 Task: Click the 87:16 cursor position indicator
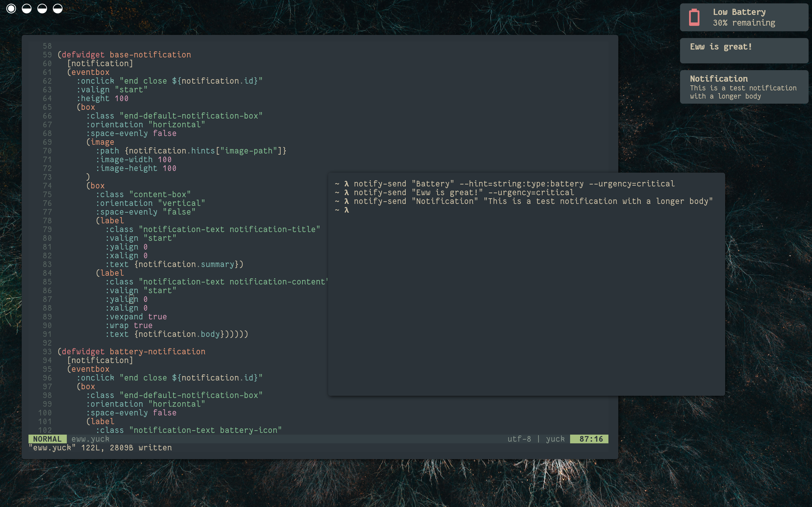(591, 439)
